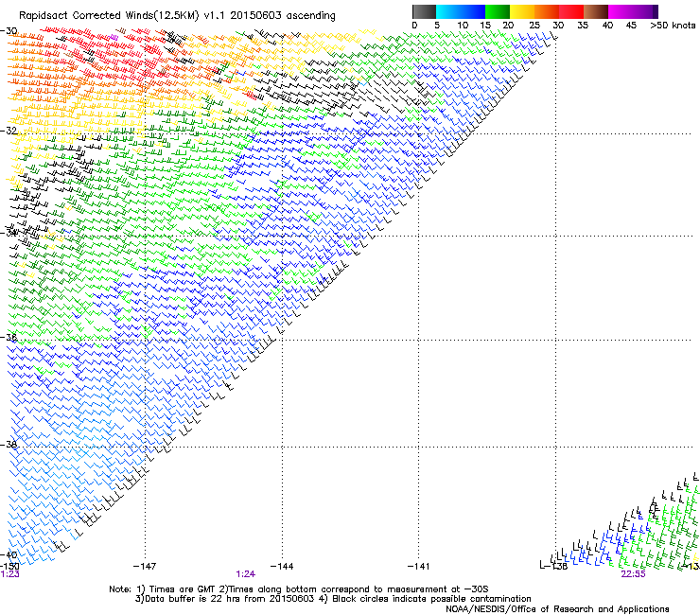Click the '25' legend scale label
This screenshot has width=700, height=615.
click(x=534, y=26)
